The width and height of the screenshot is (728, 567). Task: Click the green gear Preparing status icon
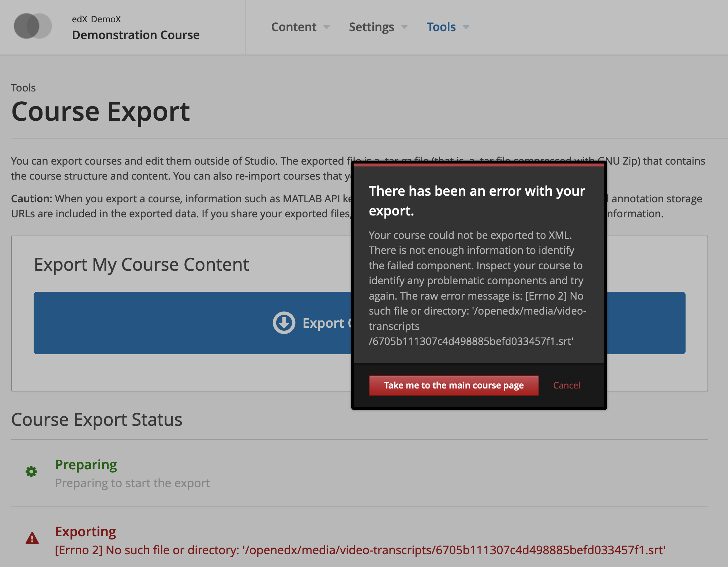point(31,472)
